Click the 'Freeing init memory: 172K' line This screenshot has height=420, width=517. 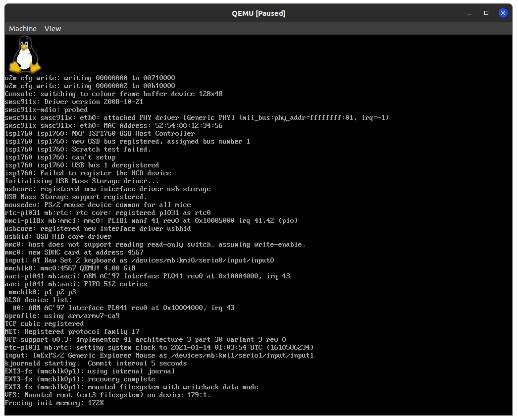54,403
